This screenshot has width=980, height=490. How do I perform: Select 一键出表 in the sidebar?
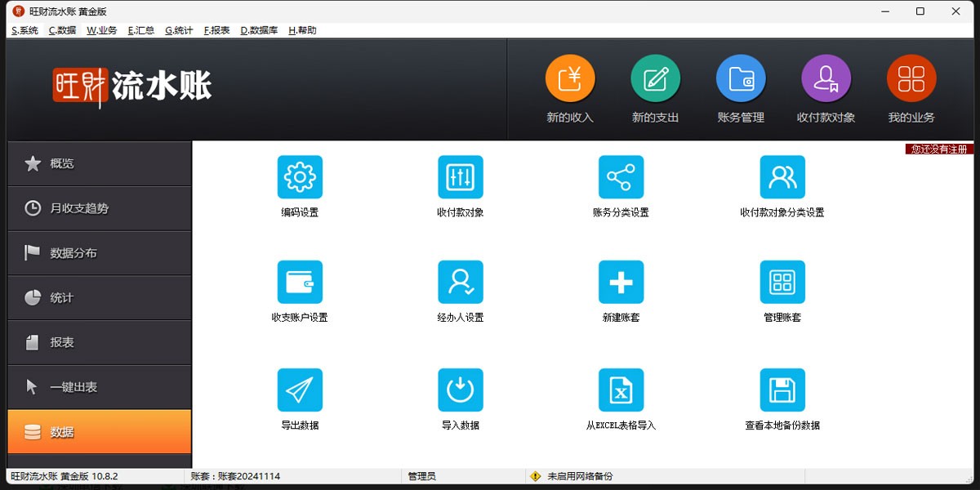[99, 387]
